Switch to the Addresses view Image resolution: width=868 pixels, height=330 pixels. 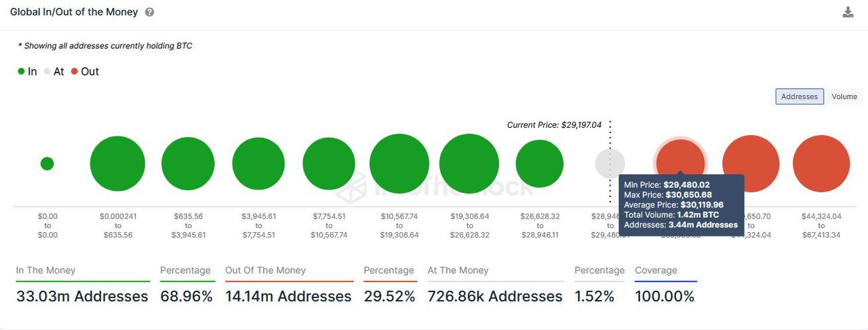click(x=800, y=96)
